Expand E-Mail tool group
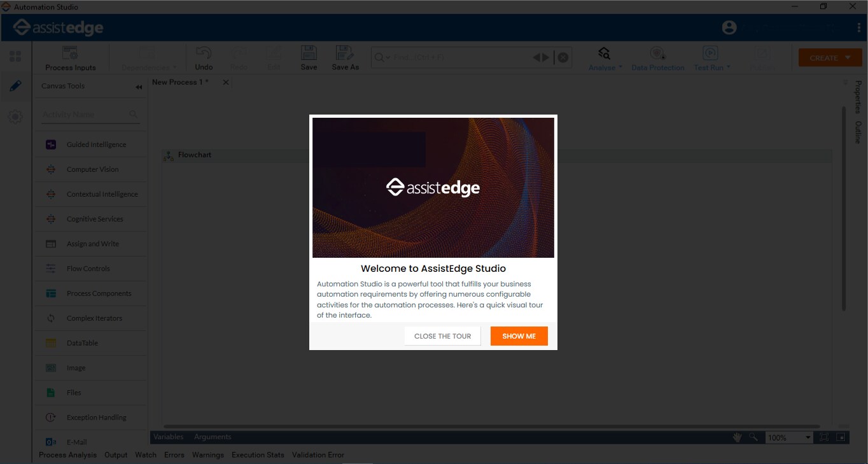The height and width of the screenshot is (464, 868). (90, 440)
